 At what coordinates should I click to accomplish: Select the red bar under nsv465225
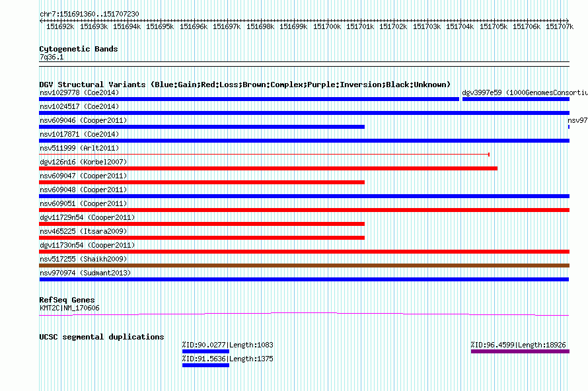point(202,238)
